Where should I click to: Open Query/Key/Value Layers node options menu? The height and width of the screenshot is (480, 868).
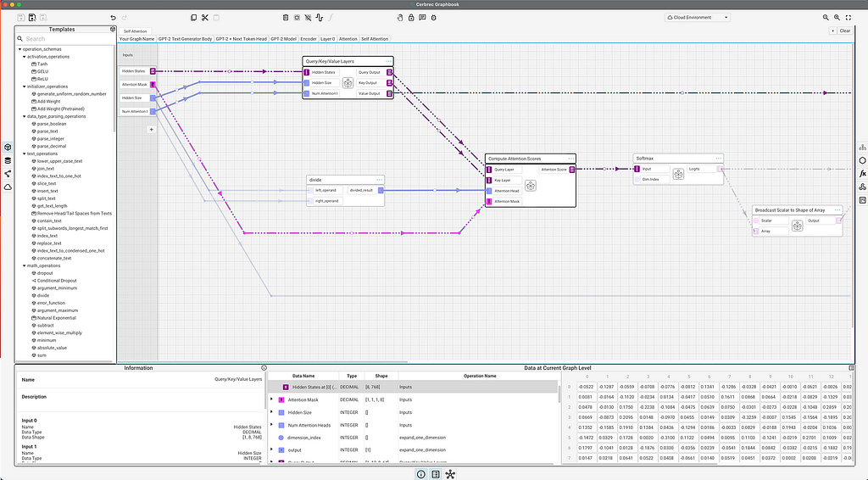coord(388,61)
